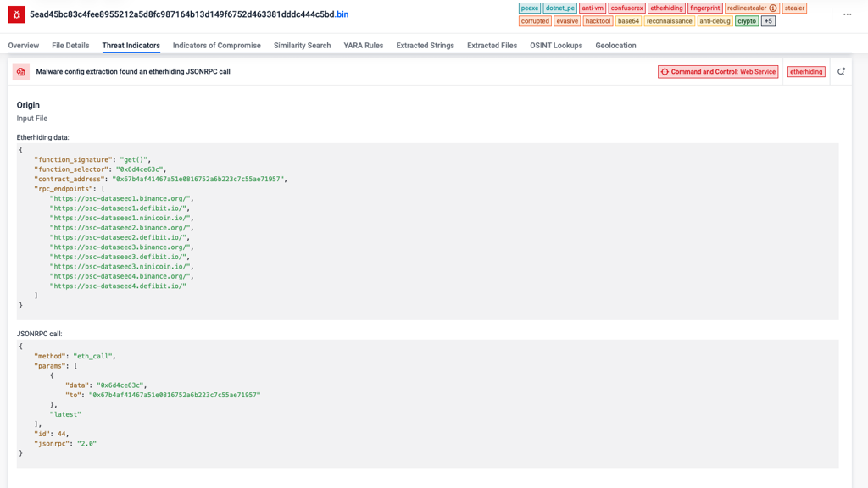Click Command and Control: Web Service badge
The height and width of the screenshot is (488, 868).
pyautogui.click(x=718, y=72)
